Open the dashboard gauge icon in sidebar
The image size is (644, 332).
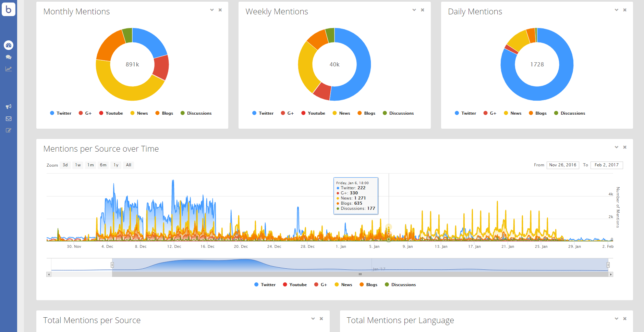click(x=9, y=45)
